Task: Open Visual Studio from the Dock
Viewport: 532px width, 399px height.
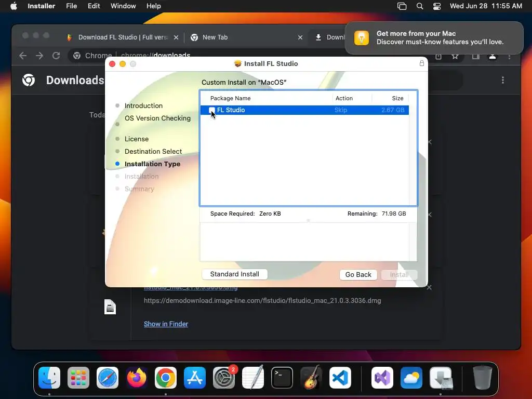Action: [x=382, y=378]
